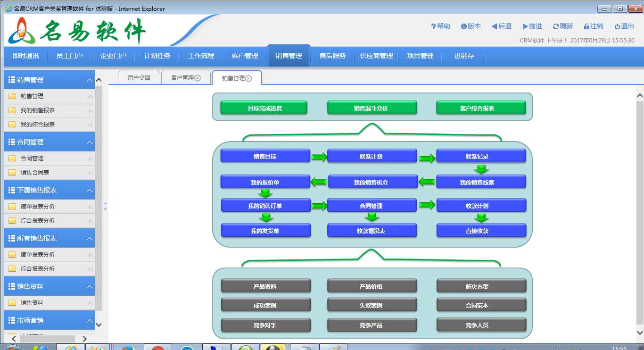644x350 pixels.
Task: Open 竞争对手 button
Action: coord(265,325)
